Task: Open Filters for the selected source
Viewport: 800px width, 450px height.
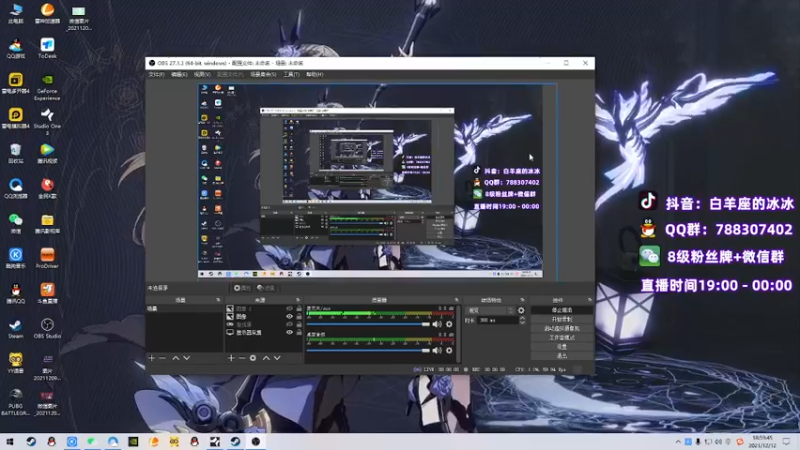Action: coord(266,288)
